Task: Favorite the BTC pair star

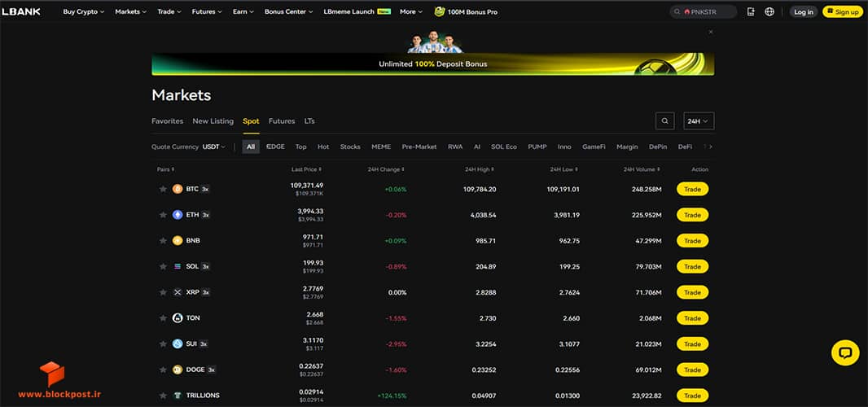Action: (x=163, y=189)
